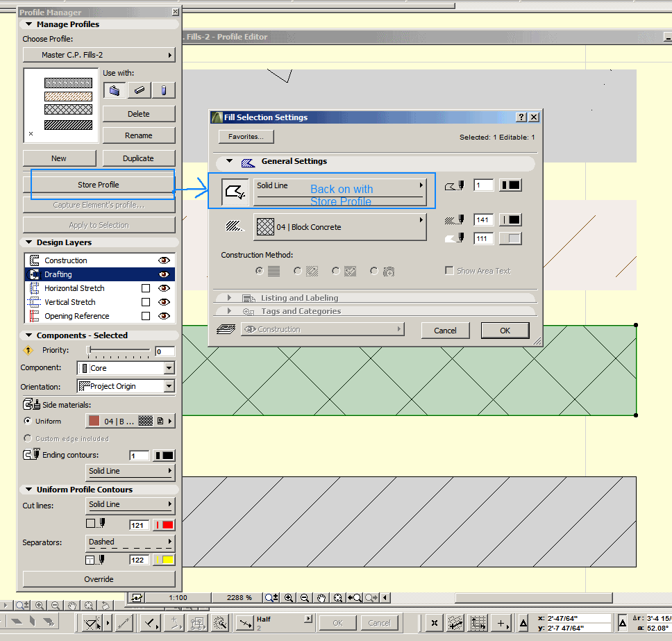Click the user origin X icon
Image resolution: width=672 pixels, height=641 pixels.
coord(434,623)
